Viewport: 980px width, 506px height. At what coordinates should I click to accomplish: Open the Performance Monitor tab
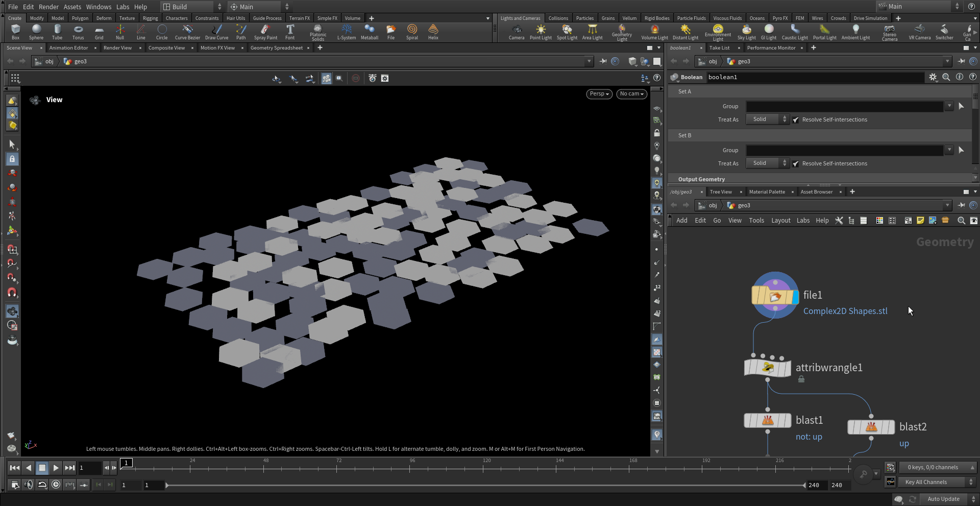[x=771, y=47]
